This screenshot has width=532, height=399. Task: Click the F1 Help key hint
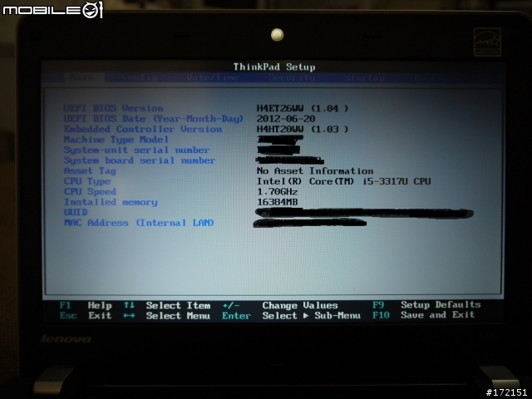86,305
